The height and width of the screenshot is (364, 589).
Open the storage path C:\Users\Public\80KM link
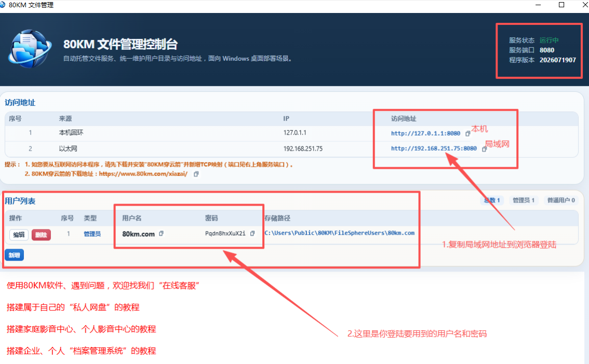click(340, 233)
